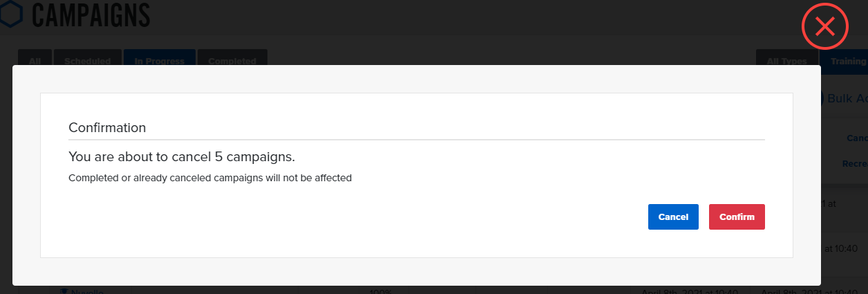Screen dimensions: 868x294
Task: Click the graduation cap icon beside Nuvola
Action: click(x=64, y=291)
